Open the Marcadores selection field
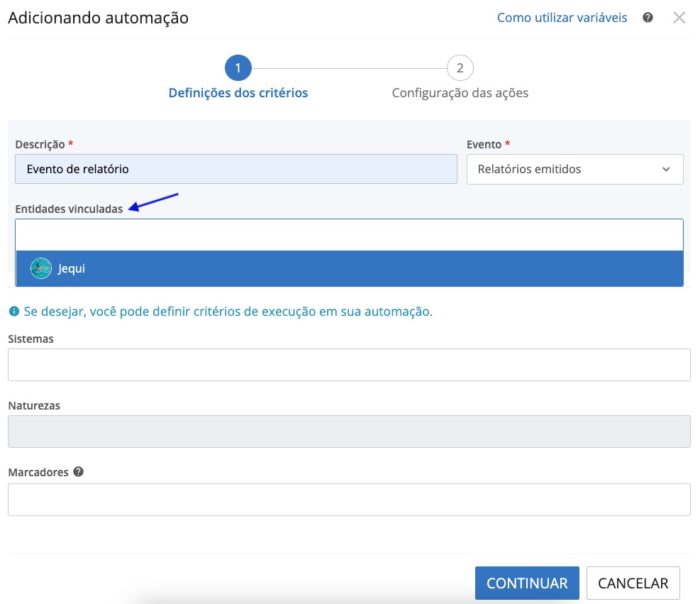Viewport: 700px width, 604px height. tap(349, 499)
